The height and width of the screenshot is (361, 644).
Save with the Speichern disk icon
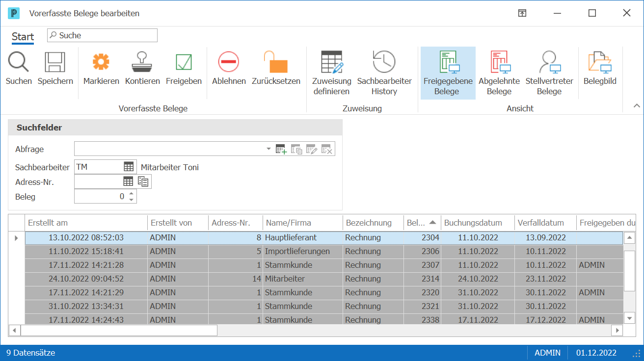[x=55, y=62]
